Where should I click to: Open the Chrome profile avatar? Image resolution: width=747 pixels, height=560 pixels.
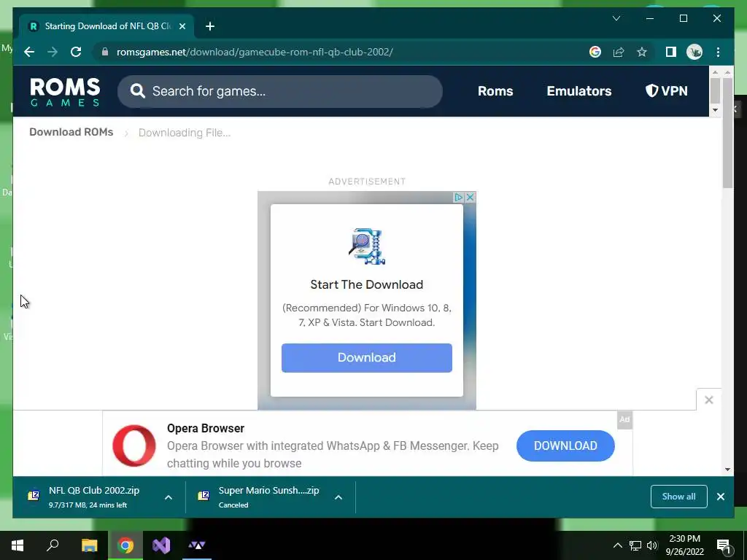tap(694, 52)
